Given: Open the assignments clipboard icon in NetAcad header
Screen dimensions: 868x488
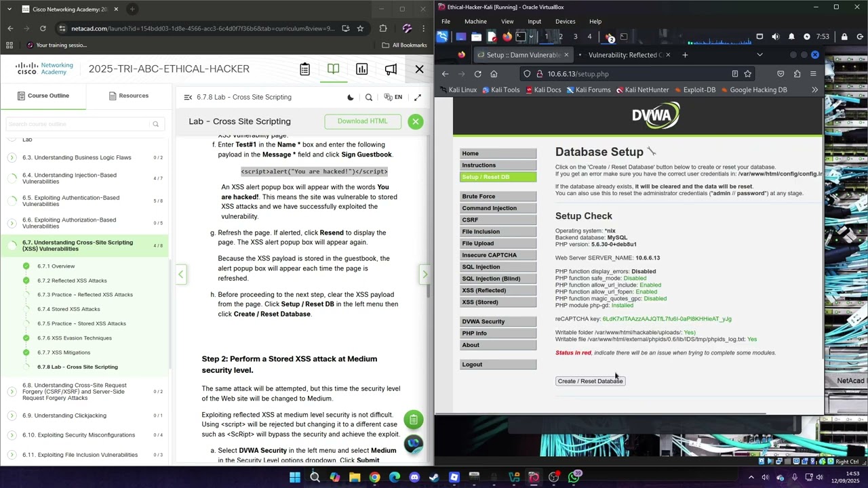Looking at the screenshot, I should point(304,69).
